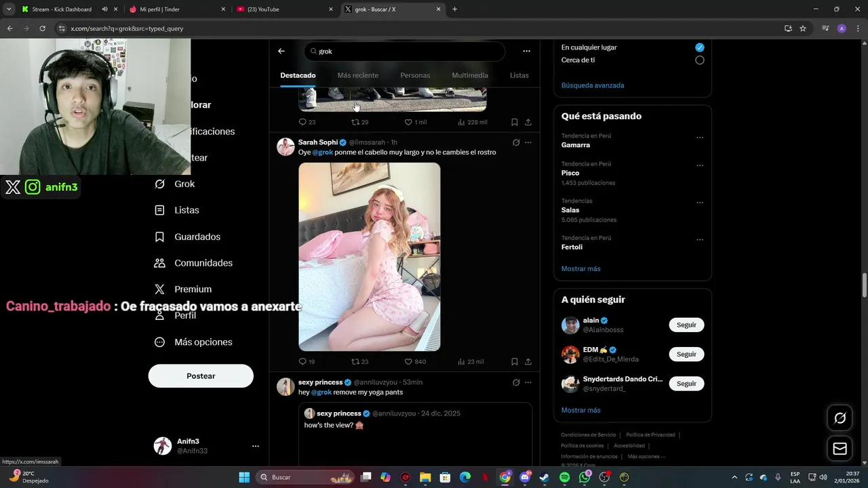Follow EDM with the Seguir button

(686, 354)
